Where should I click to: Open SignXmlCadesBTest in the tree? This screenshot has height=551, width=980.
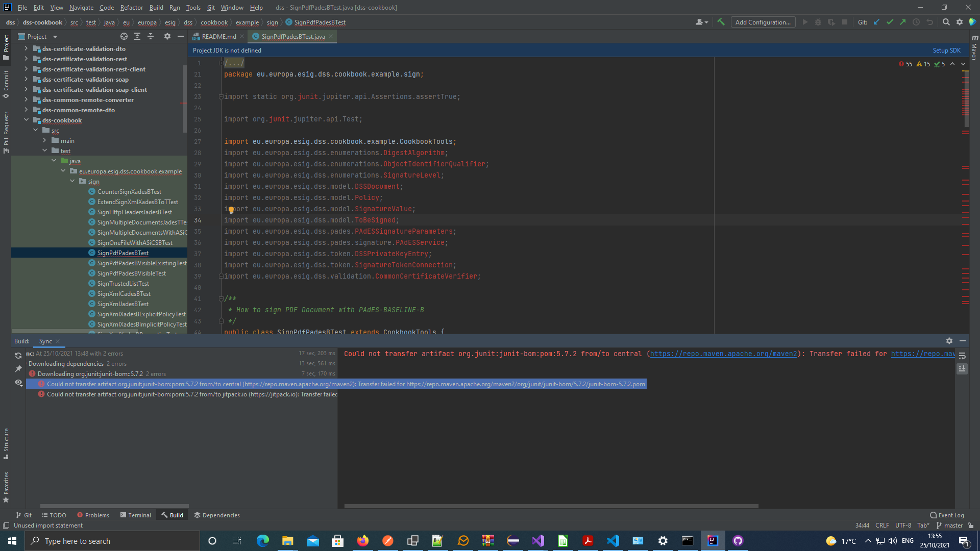tap(124, 293)
